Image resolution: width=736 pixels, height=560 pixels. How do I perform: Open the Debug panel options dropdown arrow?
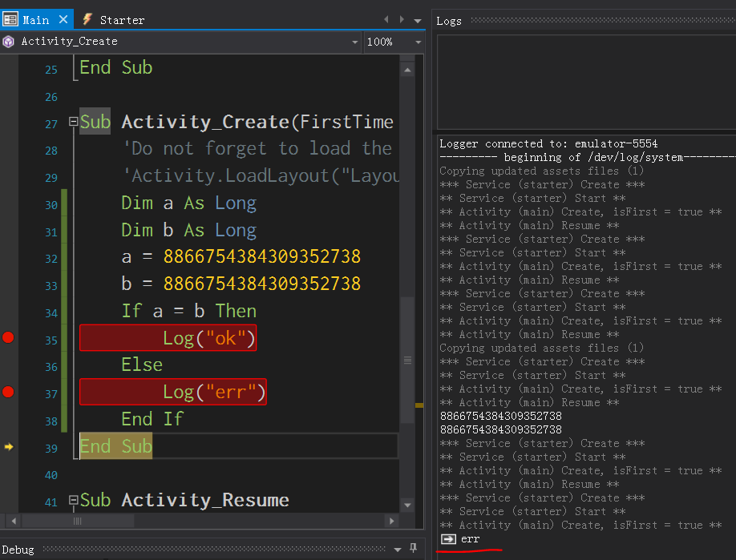point(398,550)
